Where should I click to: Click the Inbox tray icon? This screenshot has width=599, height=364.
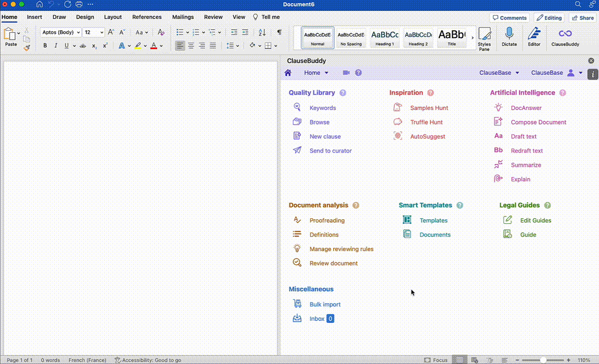pyautogui.click(x=297, y=318)
